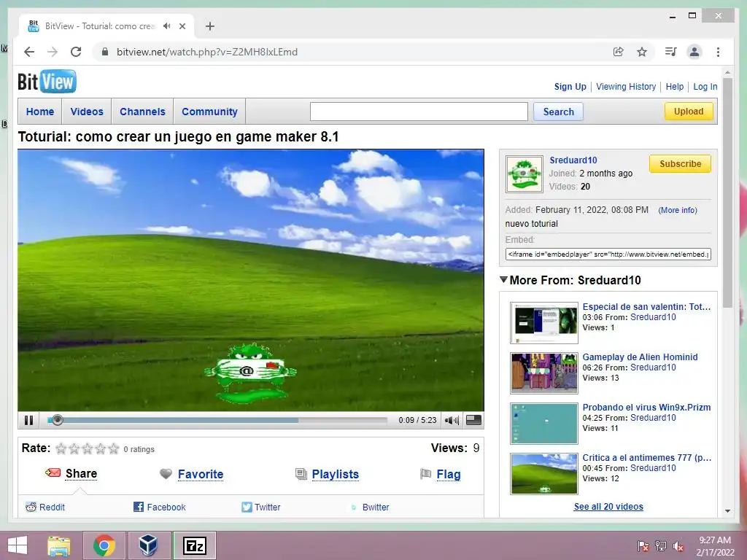Toggle fullscreen mode in video player
Image resolution: width=747 pixels, height=560 pixels.
[473, 420]
